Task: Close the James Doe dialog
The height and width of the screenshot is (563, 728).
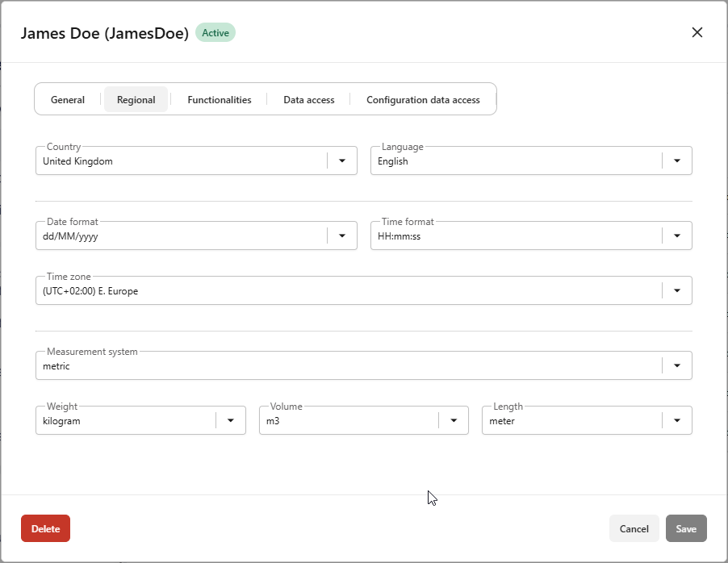Action: (x=697, y=32)
